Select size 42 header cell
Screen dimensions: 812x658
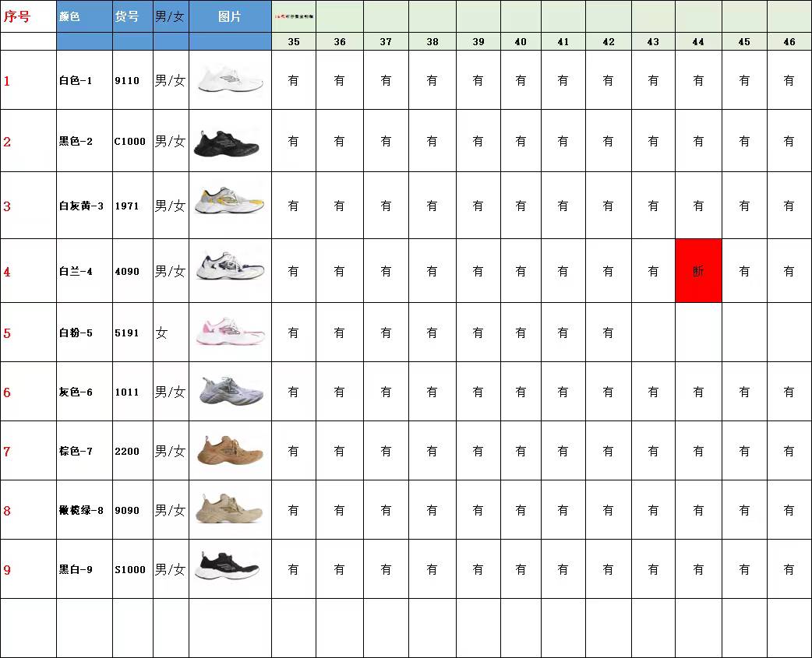click(609, 42)
